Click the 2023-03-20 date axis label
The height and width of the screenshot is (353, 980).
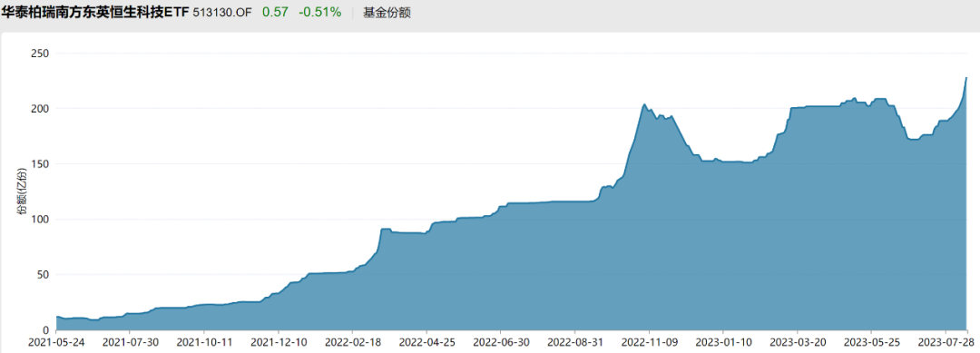tap(798, 343)
